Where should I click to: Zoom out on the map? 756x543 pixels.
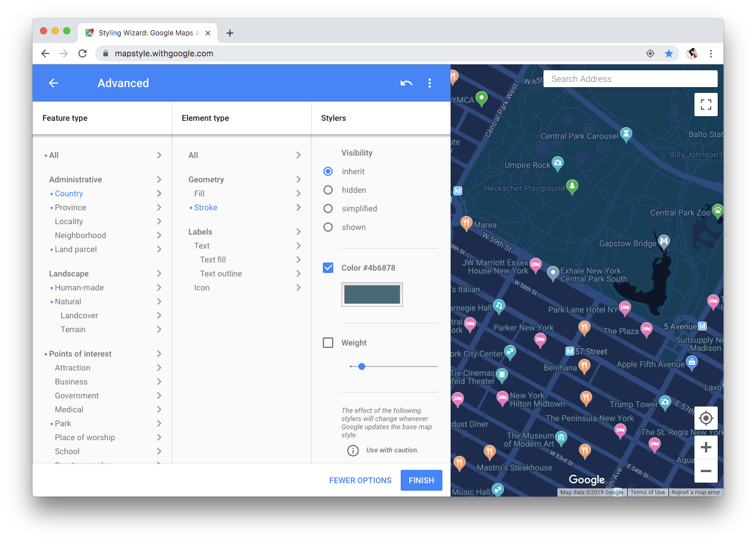(x=706, y=471)
